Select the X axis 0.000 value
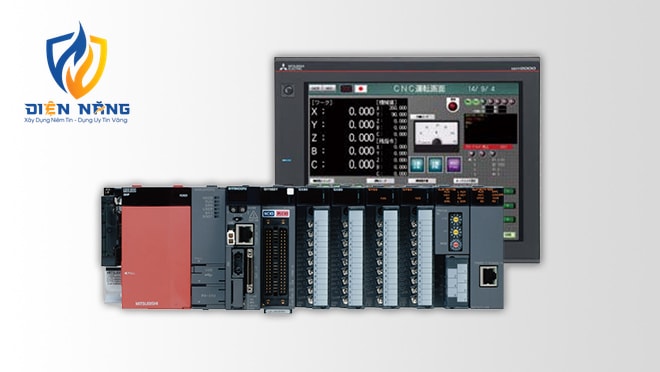Screen dimensions: 660x372 [x=361, y=111]
